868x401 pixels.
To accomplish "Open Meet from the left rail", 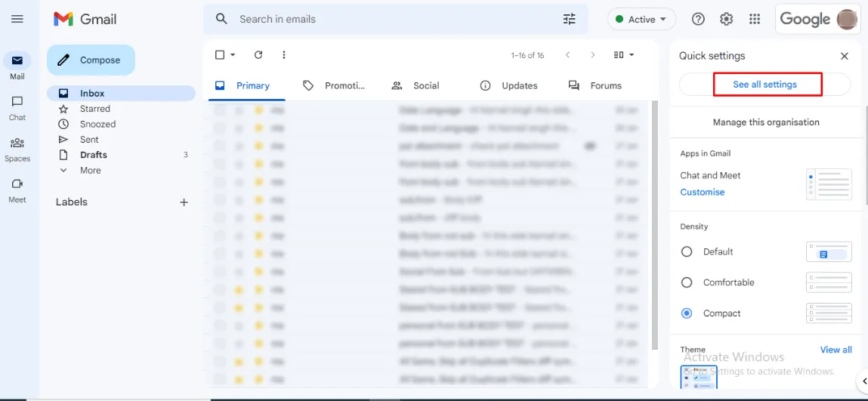I will [x=17, y=189].
